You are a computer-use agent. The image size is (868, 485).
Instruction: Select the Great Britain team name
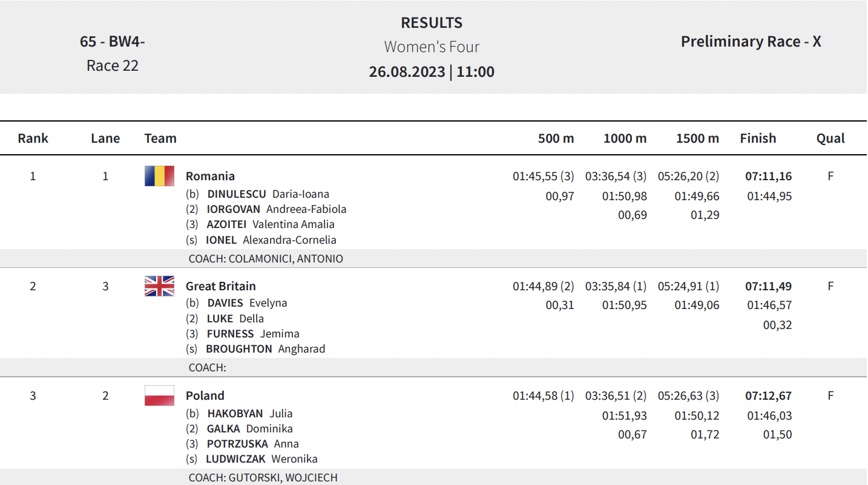(221, 286)
